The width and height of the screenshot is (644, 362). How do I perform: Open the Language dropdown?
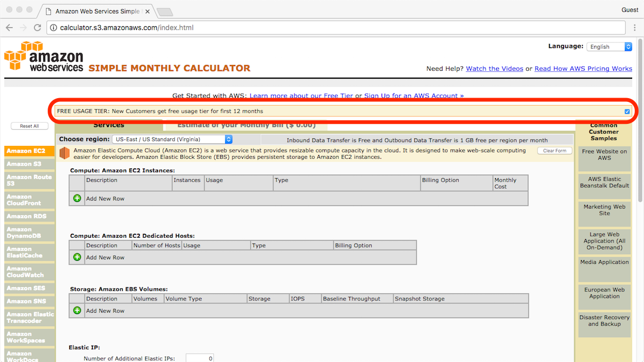pyautogui.click(x=609, y=47)
